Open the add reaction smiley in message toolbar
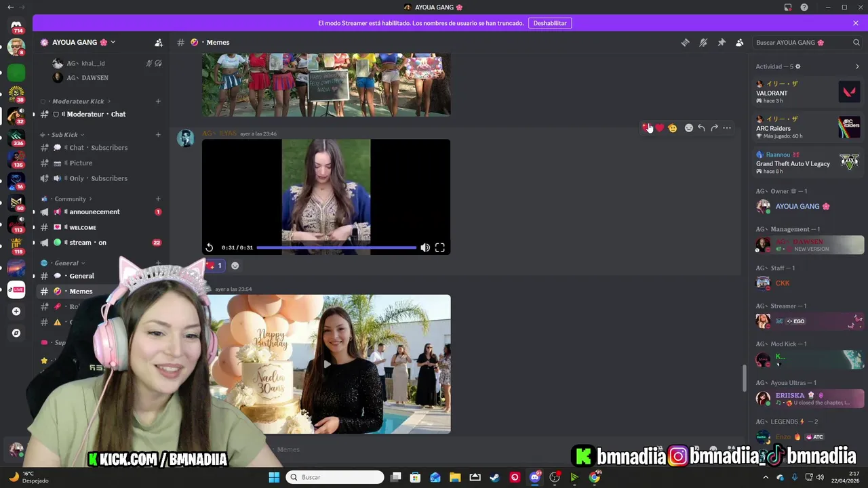The image size is (868, 488). [688, 127]
